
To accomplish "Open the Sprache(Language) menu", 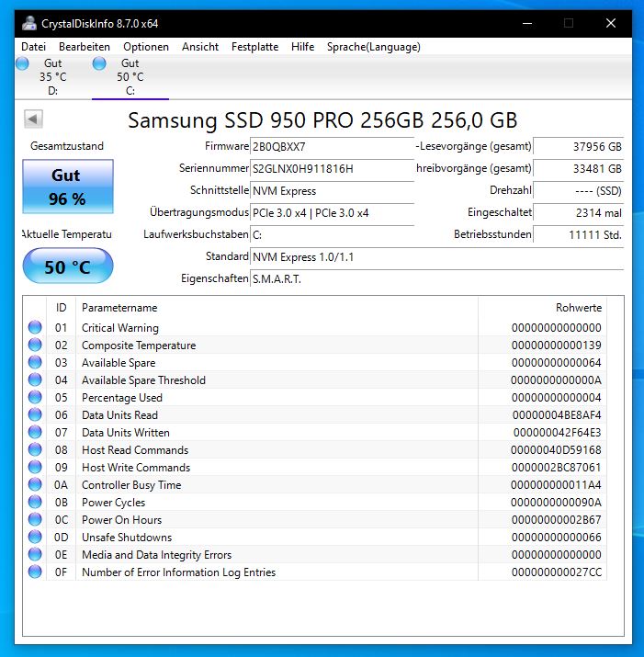I will coord(373,47).
